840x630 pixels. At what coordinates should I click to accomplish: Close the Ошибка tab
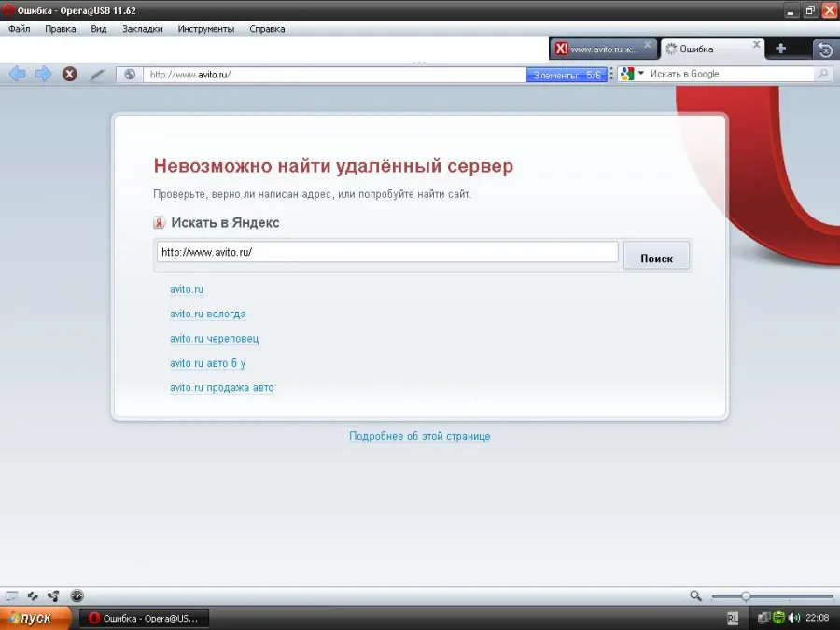756,45
